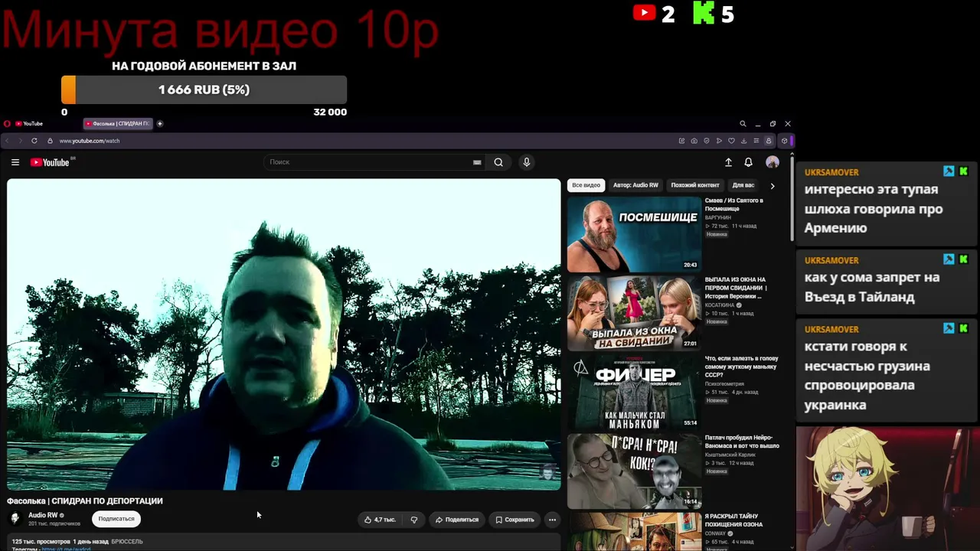Open the YouTube hamburger guide menu
This screenshot has width=980, height=551.
click(15, 162)
